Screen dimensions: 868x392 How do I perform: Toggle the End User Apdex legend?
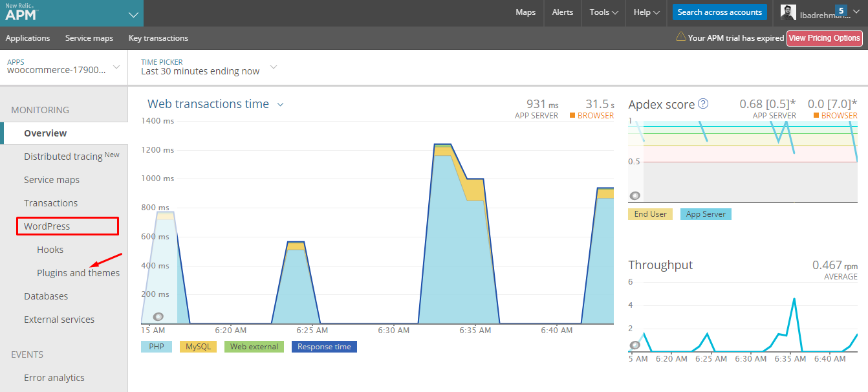(650, 214)
